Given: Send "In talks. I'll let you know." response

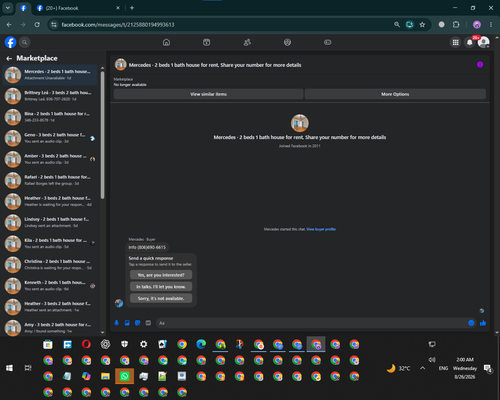Looking at the screenshot, I should pyautogui.click(x=161, y=287).
